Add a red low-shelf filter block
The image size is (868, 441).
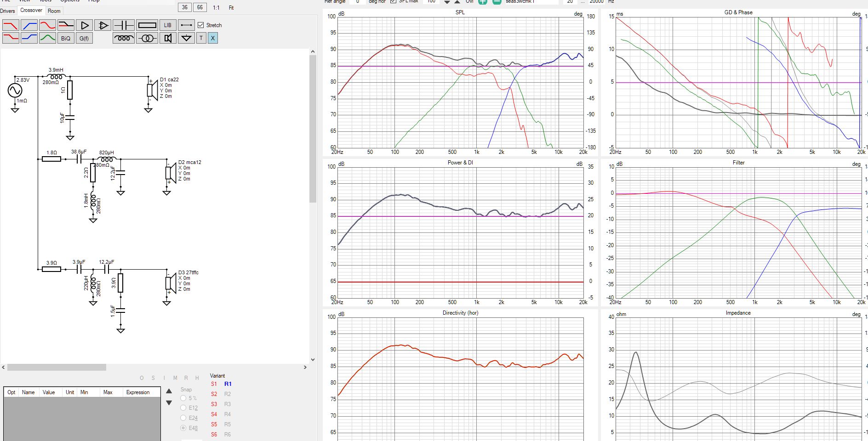click(x=11, y=38)
